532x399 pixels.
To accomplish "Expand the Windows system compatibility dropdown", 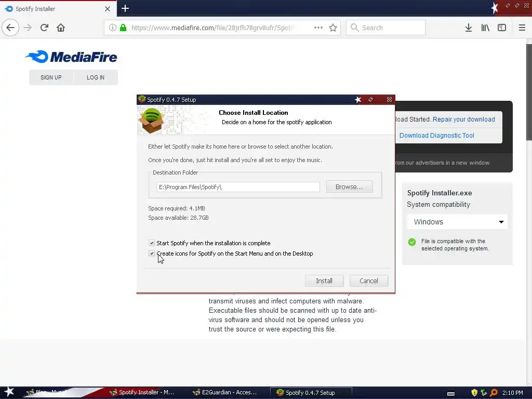I will (x=457, y=222).
